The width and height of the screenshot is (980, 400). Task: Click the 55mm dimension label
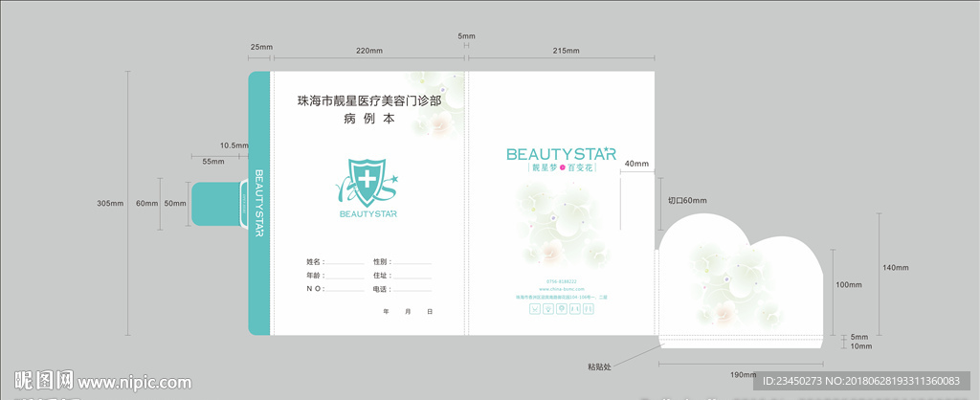pyautogui.click(x=213, y=162)
